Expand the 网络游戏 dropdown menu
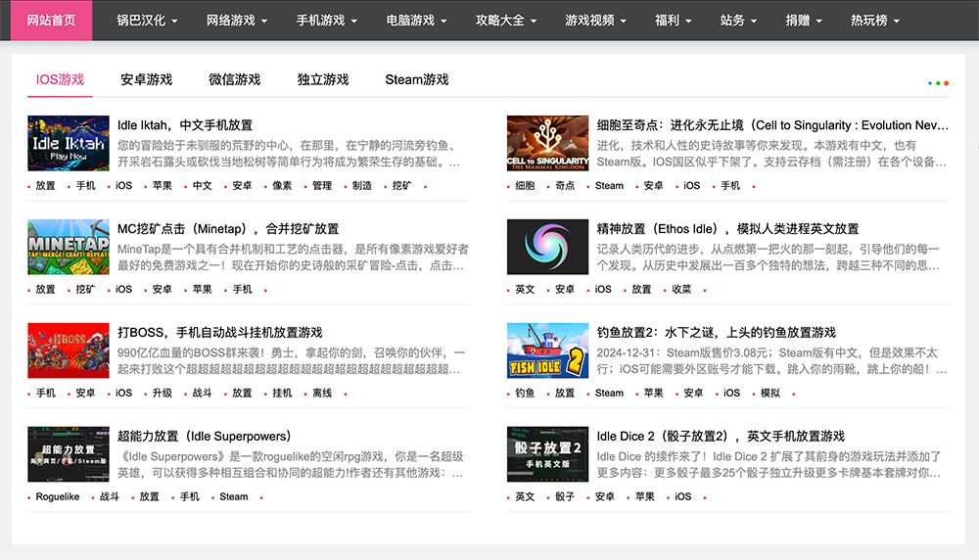 coord(237,20)
